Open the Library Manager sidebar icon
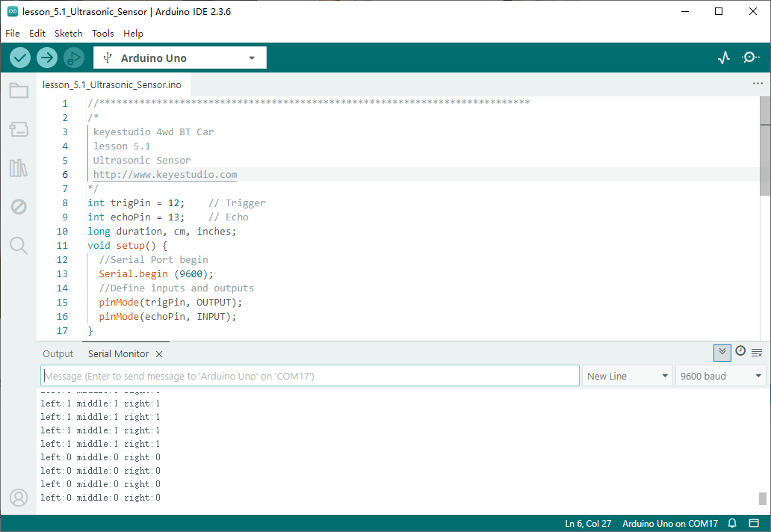The image size is (771, 532). (19, 167)
